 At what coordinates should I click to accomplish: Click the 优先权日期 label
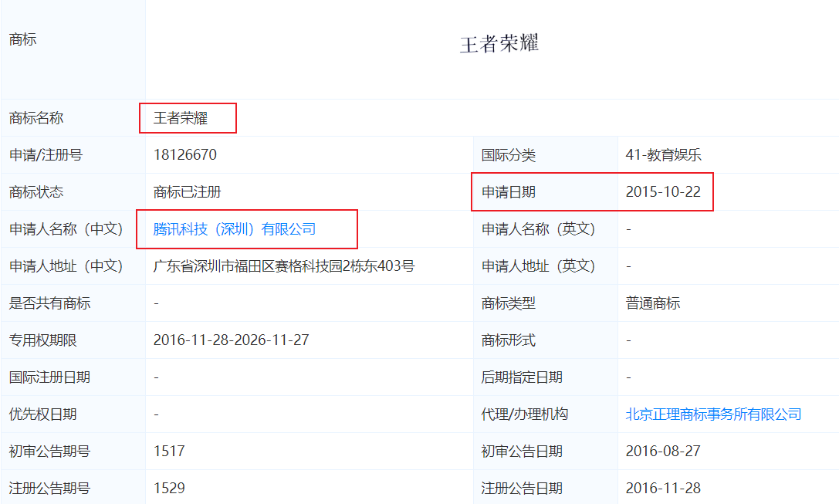click(x=42, y=414)
